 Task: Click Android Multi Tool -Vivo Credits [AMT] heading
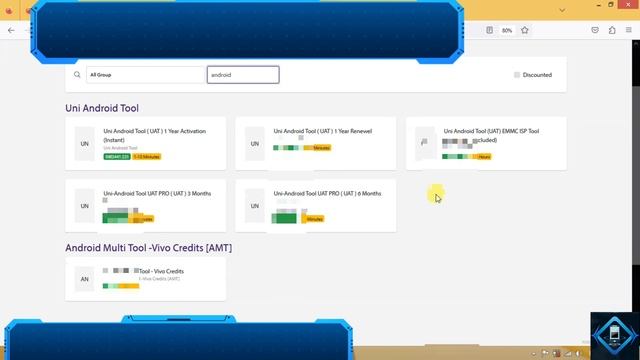tap(149, 248)
